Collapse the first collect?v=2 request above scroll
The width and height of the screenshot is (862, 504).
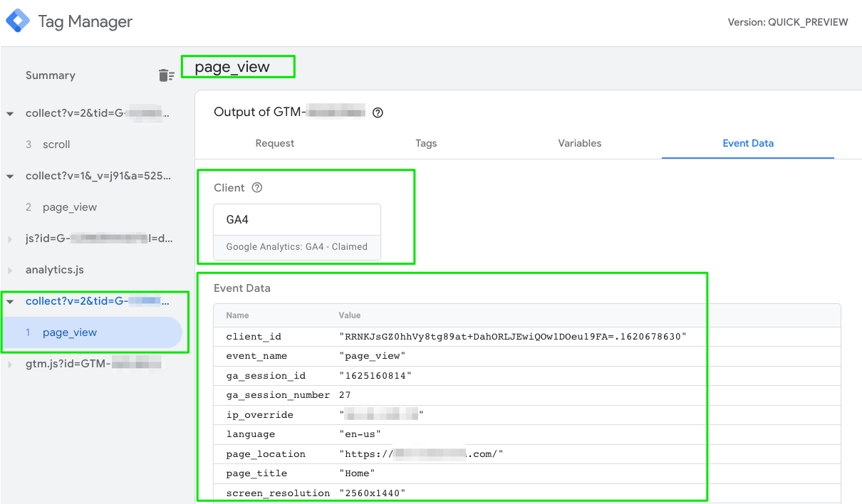(x=10, y=114)
